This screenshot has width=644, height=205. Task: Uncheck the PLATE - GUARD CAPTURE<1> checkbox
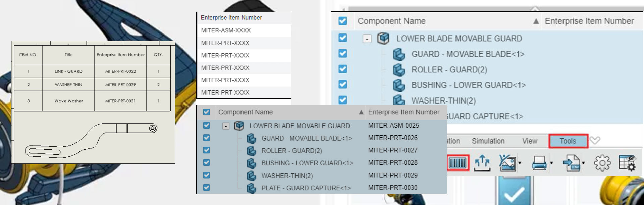coord(207,188)
